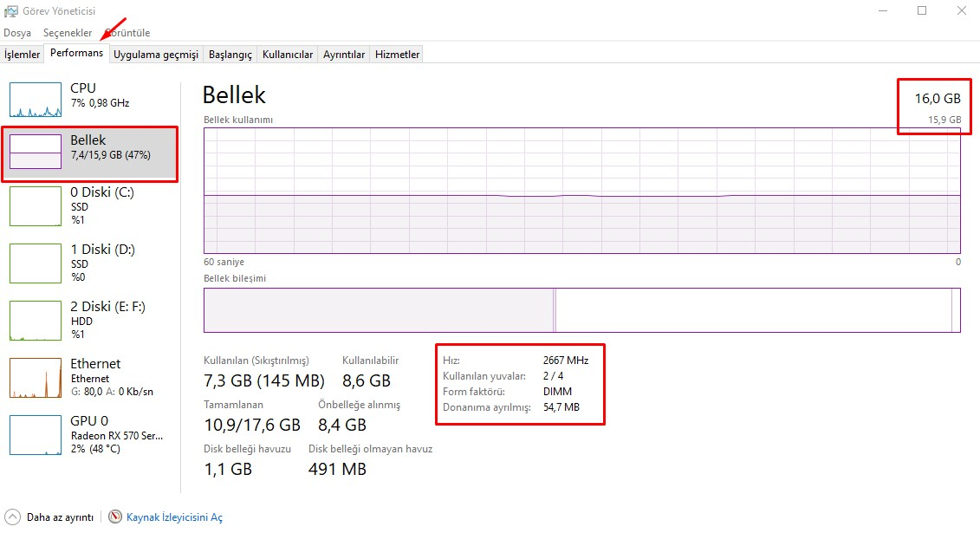Screen dimensions: 980x533
Task: Open the Bellek memory graph thumbnail
Action: point(36,152)
